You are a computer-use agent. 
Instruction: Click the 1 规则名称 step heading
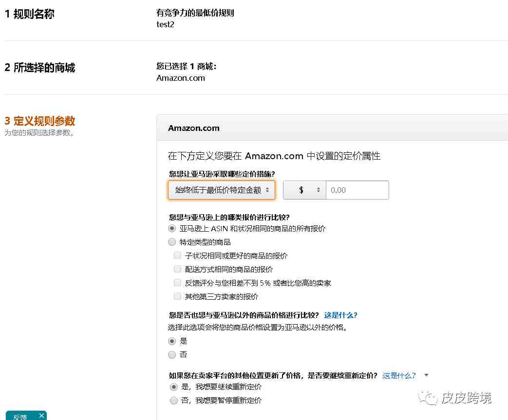tap(30, 14)
